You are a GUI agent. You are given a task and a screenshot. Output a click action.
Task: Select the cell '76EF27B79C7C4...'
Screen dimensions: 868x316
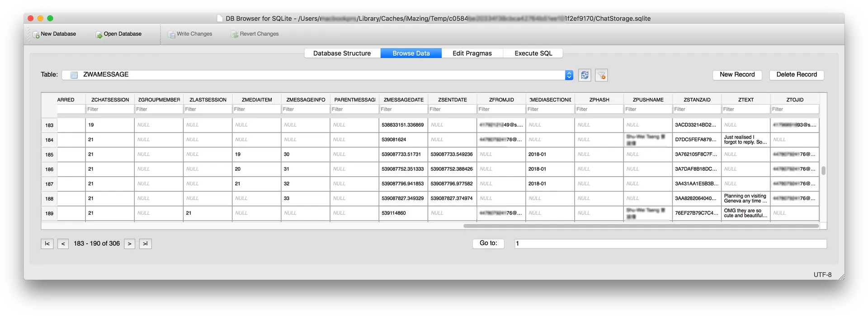(697, 213)
